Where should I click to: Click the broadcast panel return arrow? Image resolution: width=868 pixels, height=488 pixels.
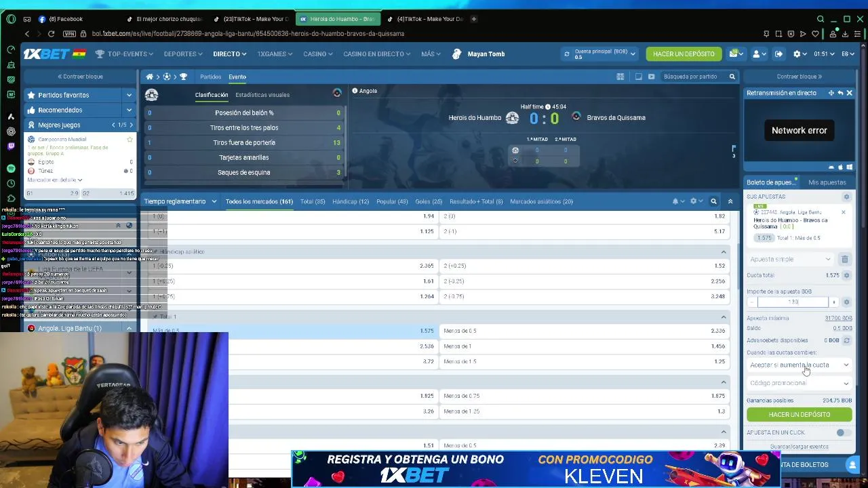(x=840, y=93)
